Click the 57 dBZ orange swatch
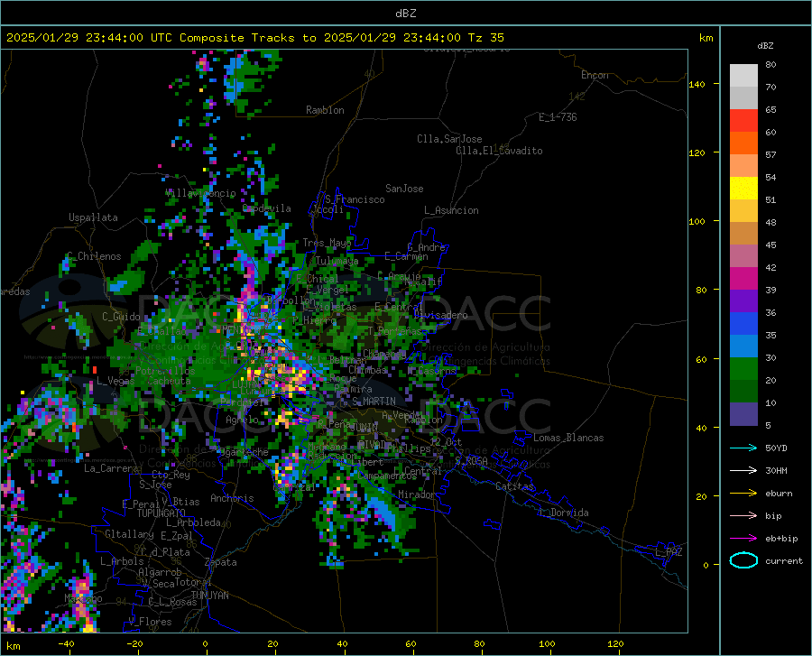Screen dimensions: 812x656 (x=743, y=143)
